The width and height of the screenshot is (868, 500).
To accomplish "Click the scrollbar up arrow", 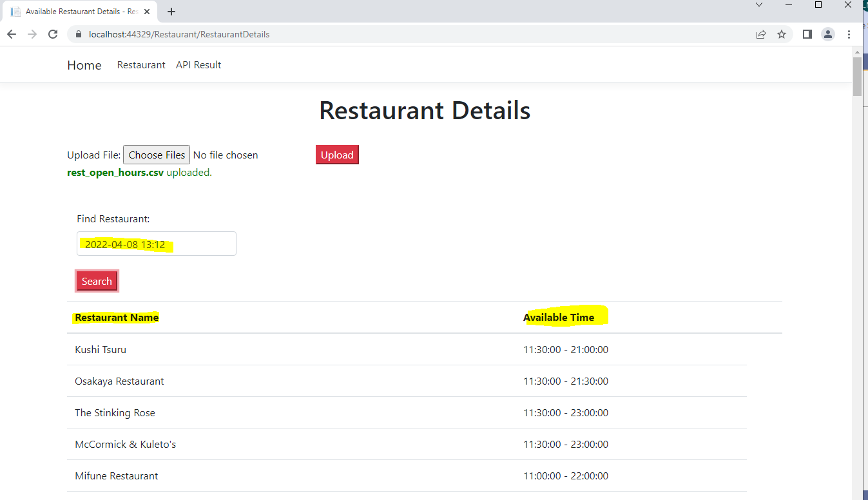I will click(x=857, y=52).
